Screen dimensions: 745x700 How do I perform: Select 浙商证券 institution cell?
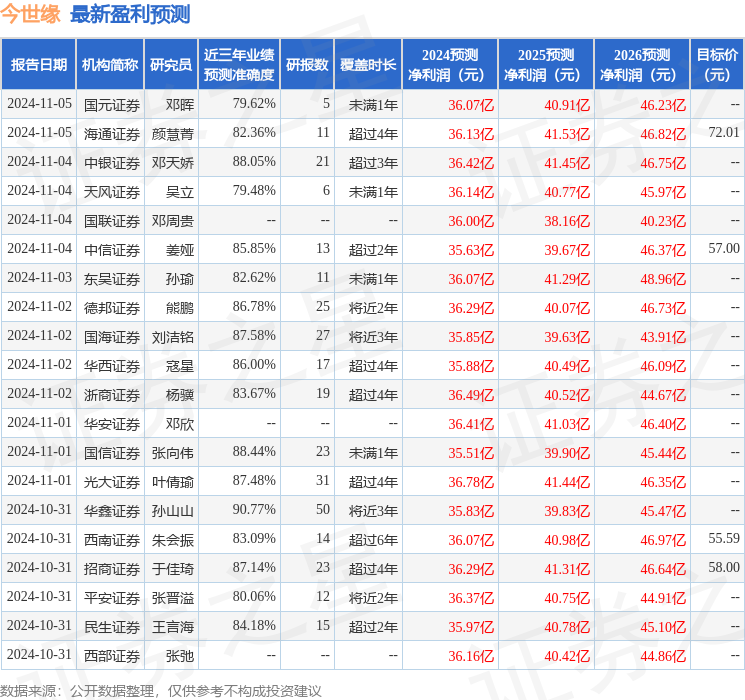[x=112, y=394]
